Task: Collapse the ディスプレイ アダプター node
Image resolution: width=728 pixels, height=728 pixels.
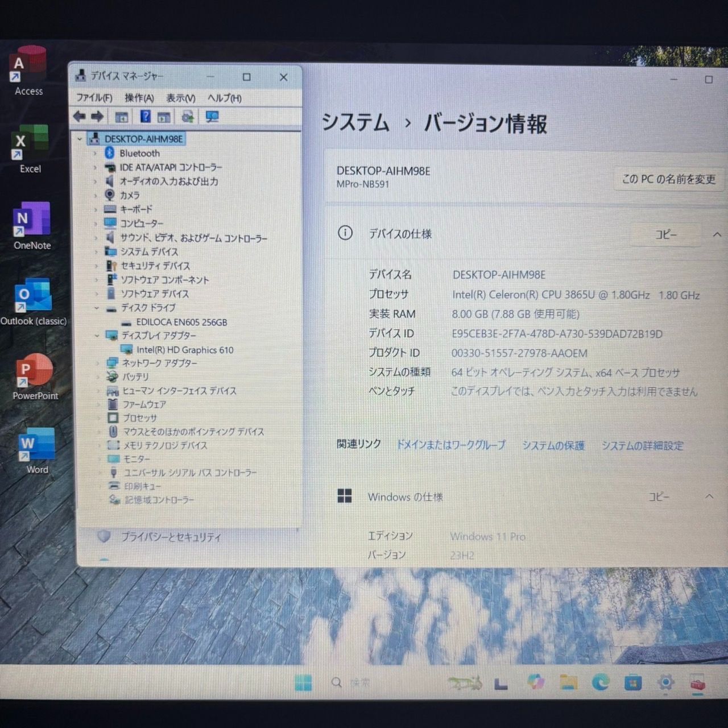Action: tap(97, 336)
